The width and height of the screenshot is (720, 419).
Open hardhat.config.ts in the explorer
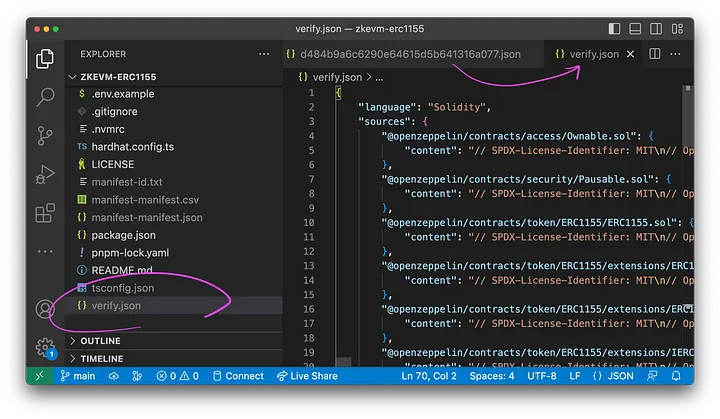click(x=132, y=147)
